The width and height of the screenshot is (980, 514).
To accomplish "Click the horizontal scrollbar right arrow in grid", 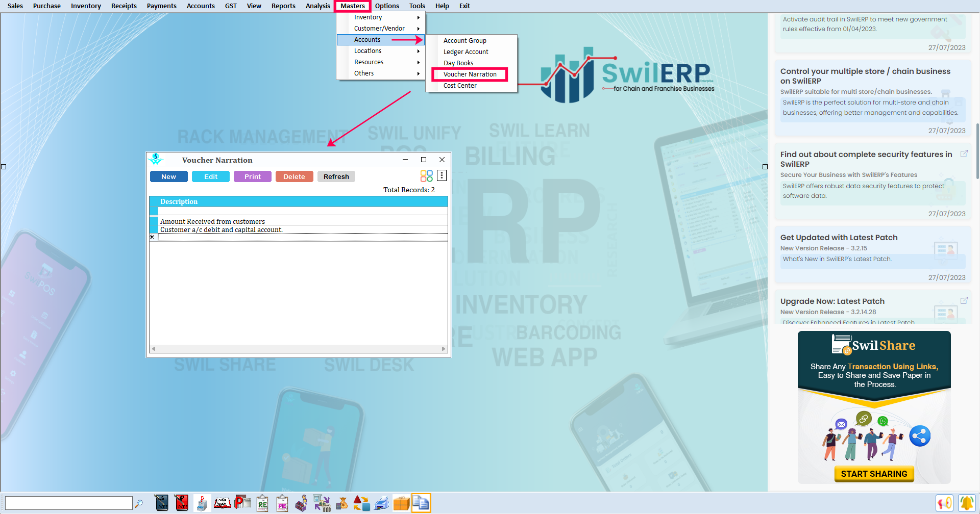I will tap(444, 349).
